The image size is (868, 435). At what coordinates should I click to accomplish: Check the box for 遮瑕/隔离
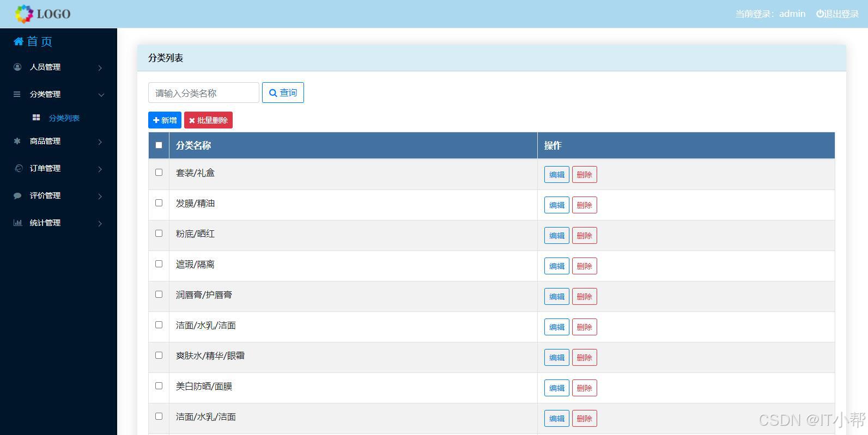pyautogui.click(x=159, y=264)
